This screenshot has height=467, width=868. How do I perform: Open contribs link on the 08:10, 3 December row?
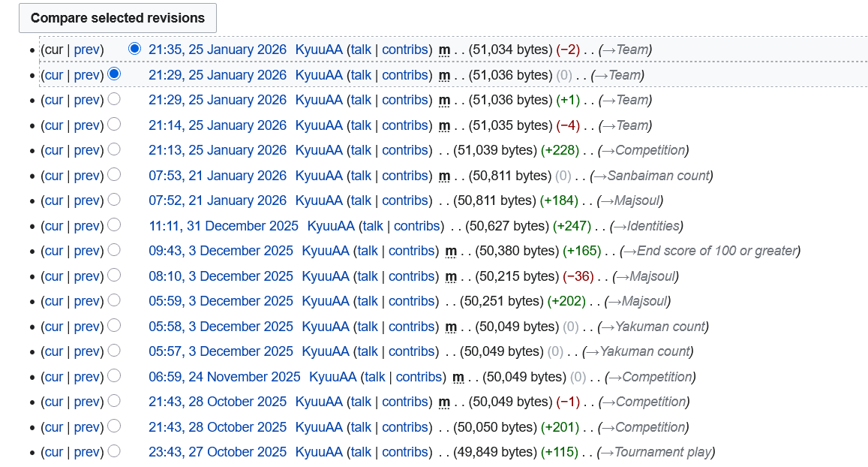coord(412,276)
